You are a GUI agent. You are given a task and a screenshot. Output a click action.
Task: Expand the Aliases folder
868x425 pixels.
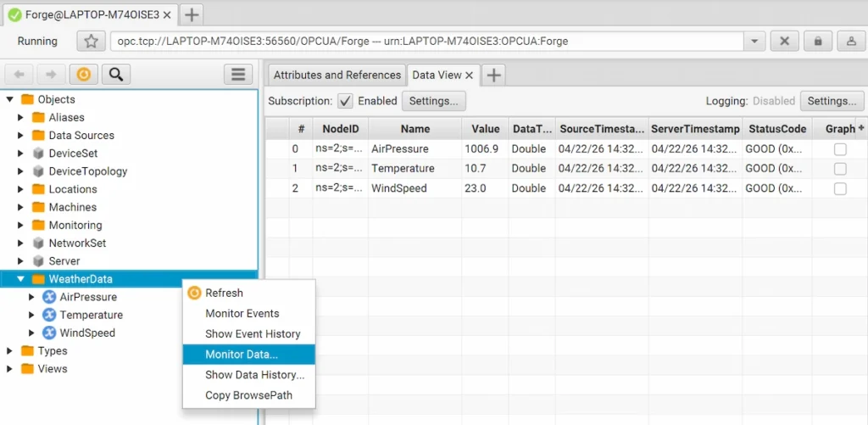click(x=20, y=117)
